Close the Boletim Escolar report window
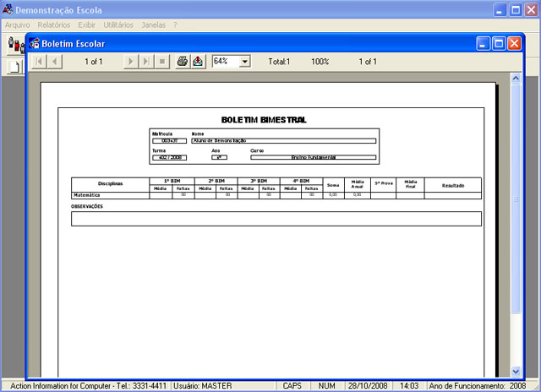The image size is (541, 392). pos(514,43)
